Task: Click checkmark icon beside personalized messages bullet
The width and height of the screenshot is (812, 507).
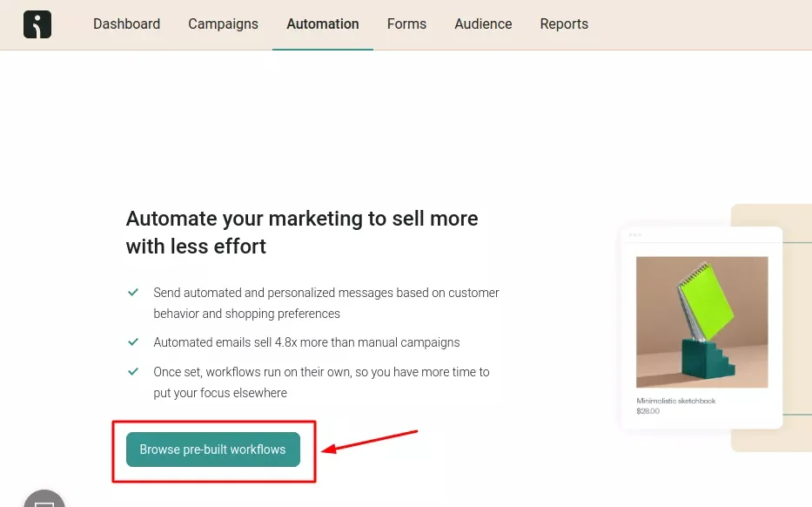Action: (133, 293)
